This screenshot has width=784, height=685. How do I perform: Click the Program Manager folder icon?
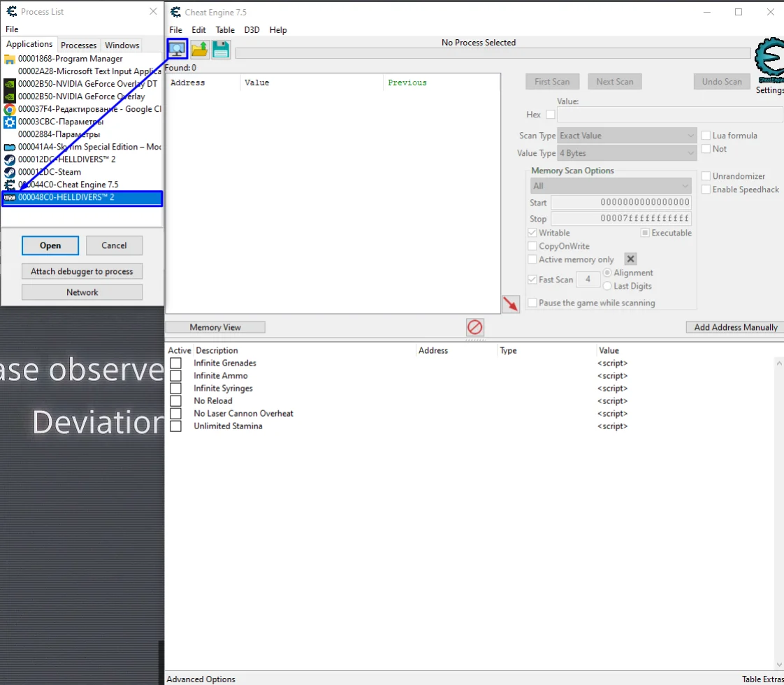[x=10, y=59]
